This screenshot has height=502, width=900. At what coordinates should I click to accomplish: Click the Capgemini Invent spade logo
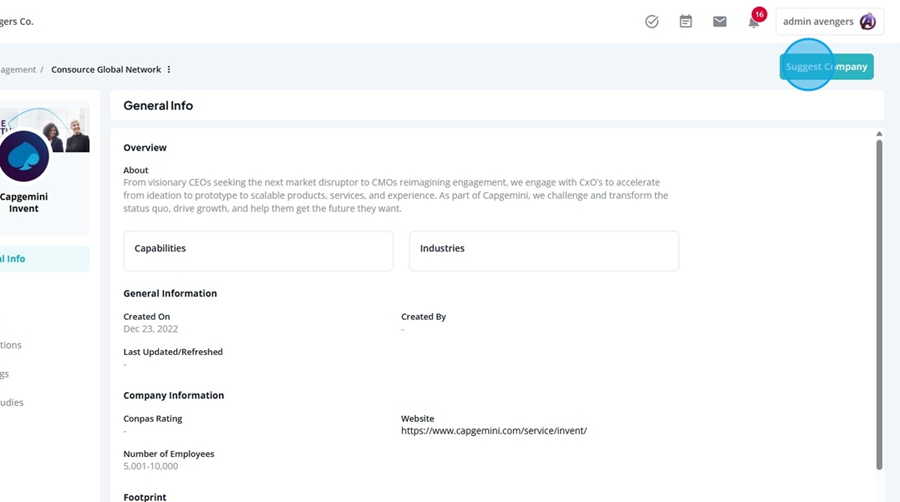[x=23, y=156]
